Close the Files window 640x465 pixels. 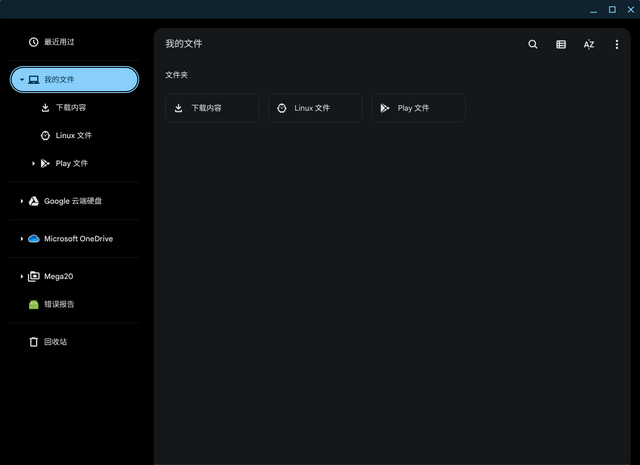(x=631, y=9)
